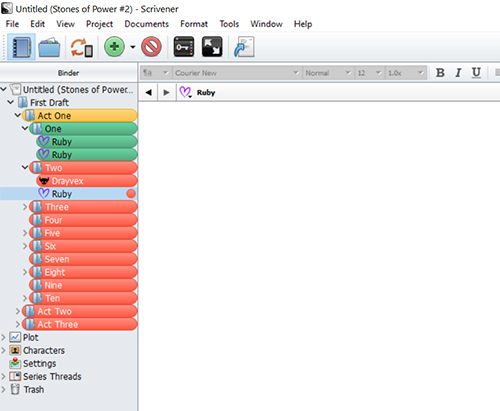Viewport: 500px width, 411px height.
Task: Expand chapter Three folder
Action: pos(25,207)
